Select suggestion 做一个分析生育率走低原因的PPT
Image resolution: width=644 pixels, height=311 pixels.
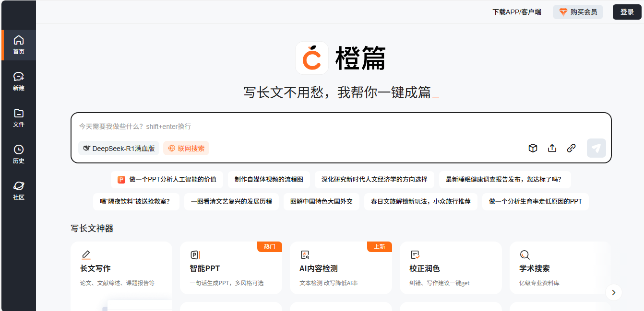(x=536, y=202)
